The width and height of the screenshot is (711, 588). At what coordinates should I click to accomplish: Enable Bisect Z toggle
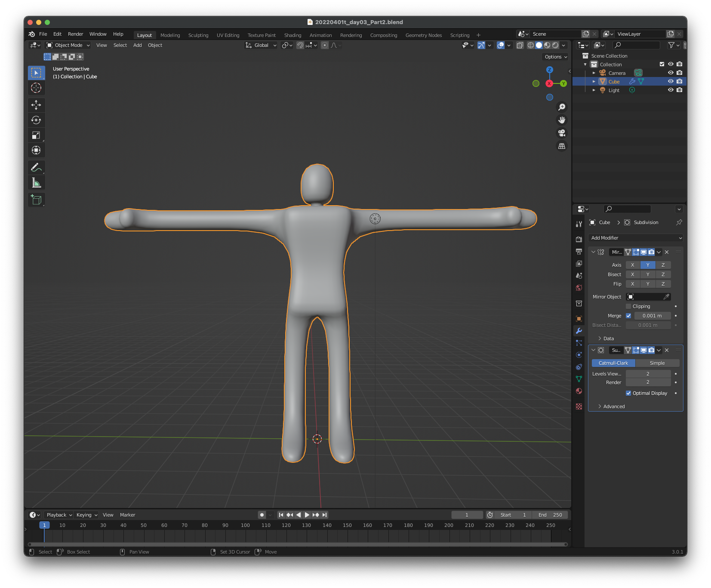click(x=663, y=274)
